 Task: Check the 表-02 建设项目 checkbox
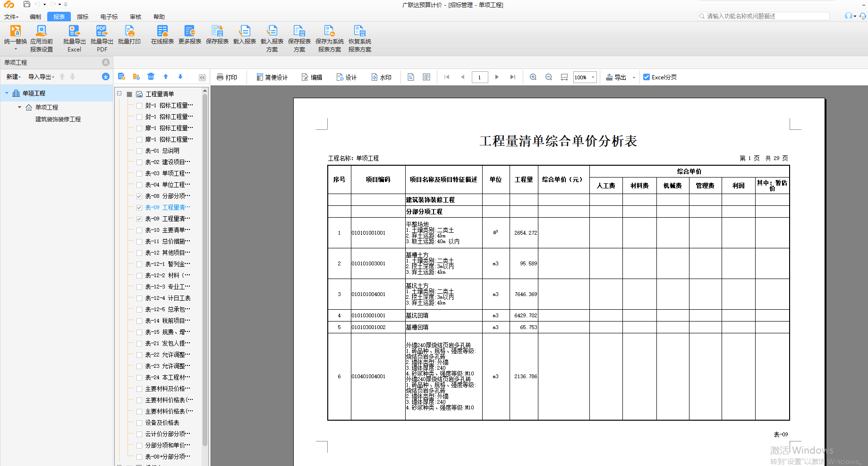139,162
